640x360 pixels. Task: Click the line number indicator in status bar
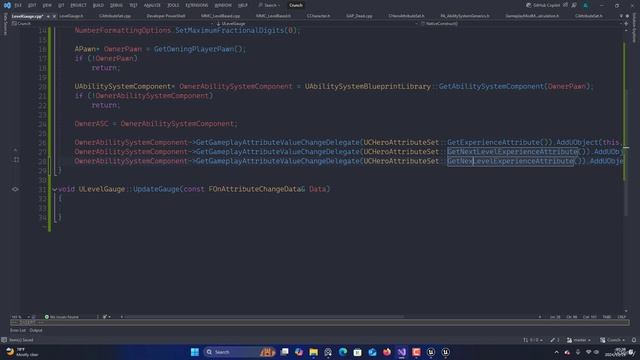pyautogui.click(x=555, y=317)
